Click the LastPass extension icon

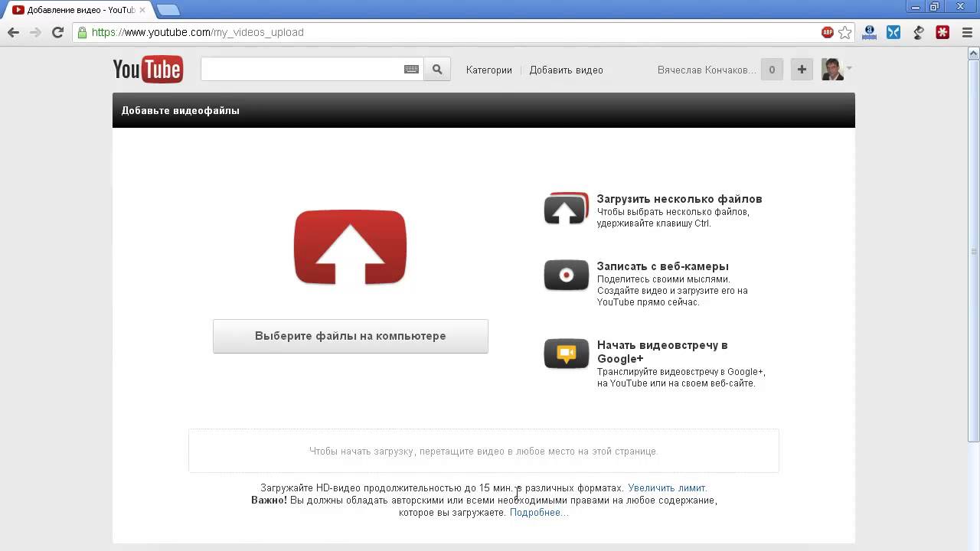(x=943, y=32)
